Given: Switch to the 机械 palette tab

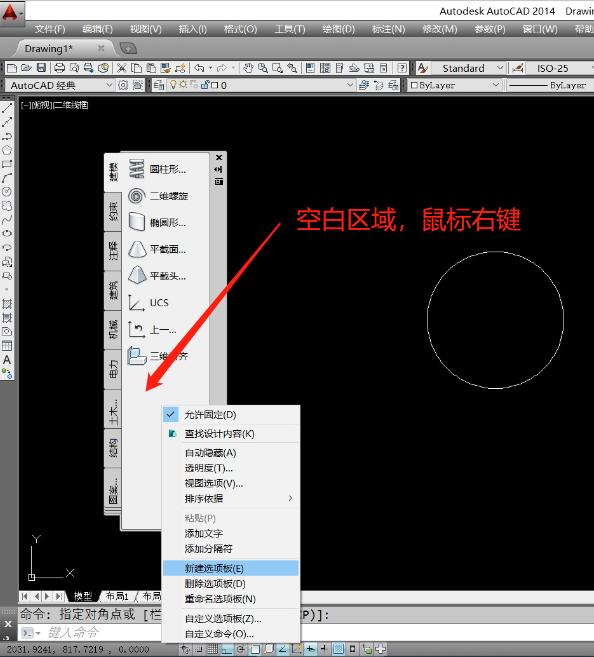Looking at the screenshot, I should tap(113, 329).
